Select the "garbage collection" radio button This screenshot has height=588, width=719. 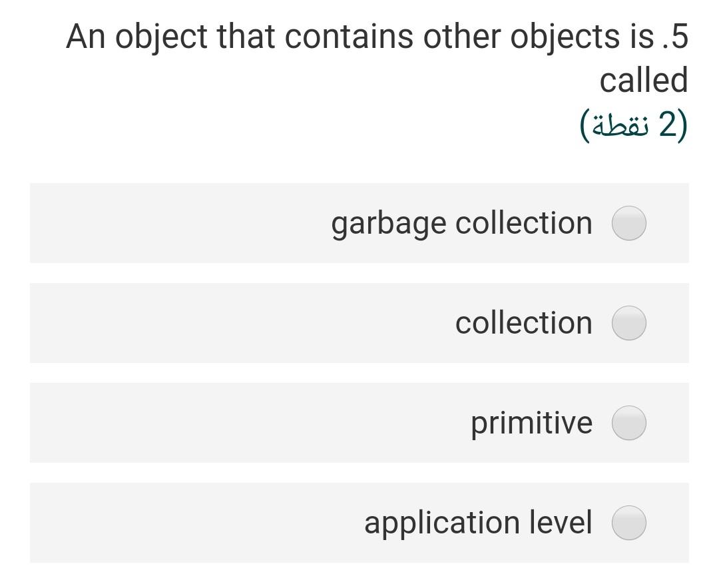click(x=628, y=223)
